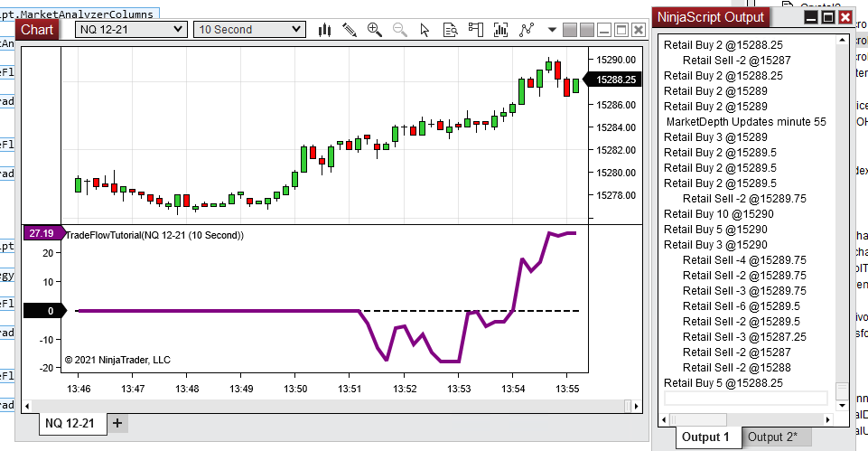Click the 'Retail Sell -6 @15289.5' line
The height and width of the screenshot is (451, 868).
(x=742, y=305)
